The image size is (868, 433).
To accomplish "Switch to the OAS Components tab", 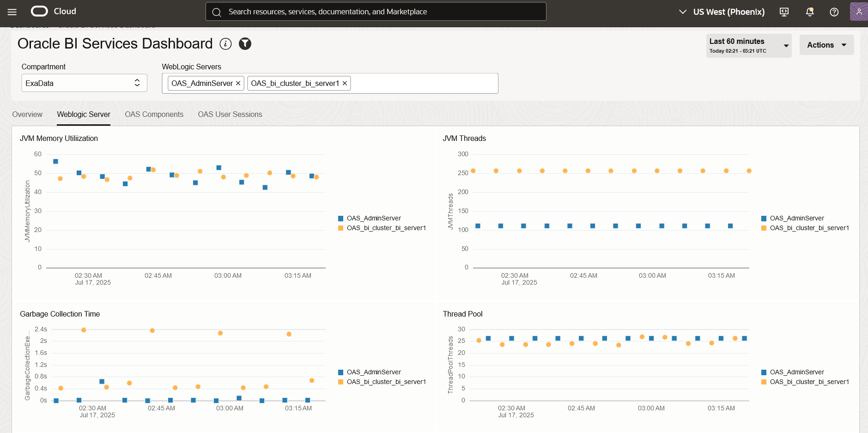I will pos(154,114).
